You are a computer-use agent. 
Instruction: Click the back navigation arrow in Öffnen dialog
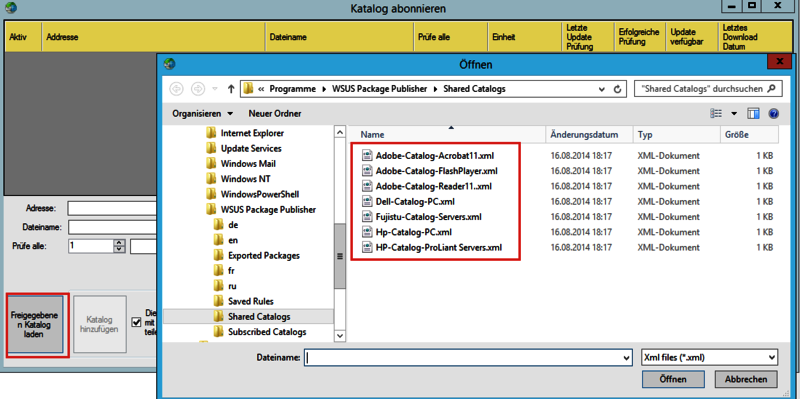177,89
